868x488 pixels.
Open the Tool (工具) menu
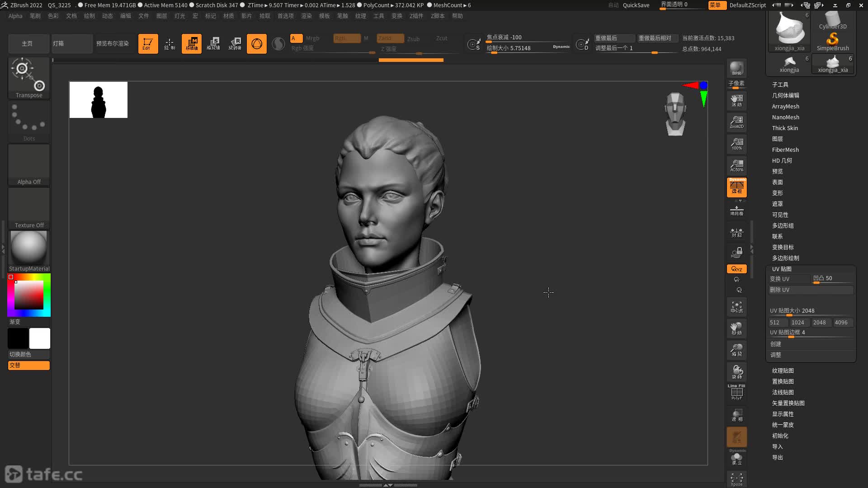pyautogui.click(x=379, y=16)
